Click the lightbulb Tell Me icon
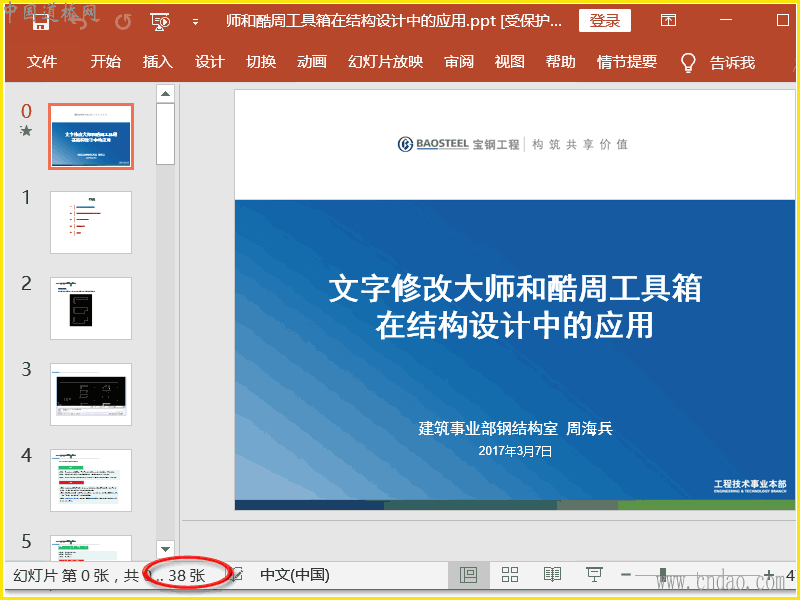The height and width of the screenshot is (600, 800). 688,62
